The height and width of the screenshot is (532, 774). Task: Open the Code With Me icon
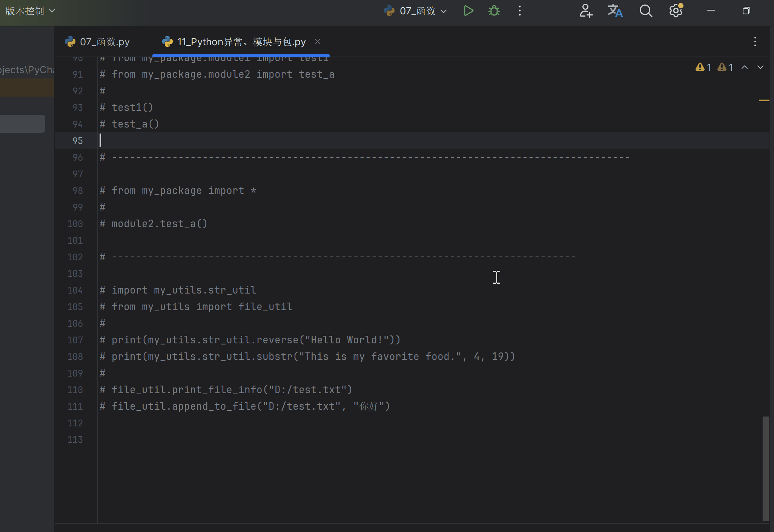click(586, 11)
